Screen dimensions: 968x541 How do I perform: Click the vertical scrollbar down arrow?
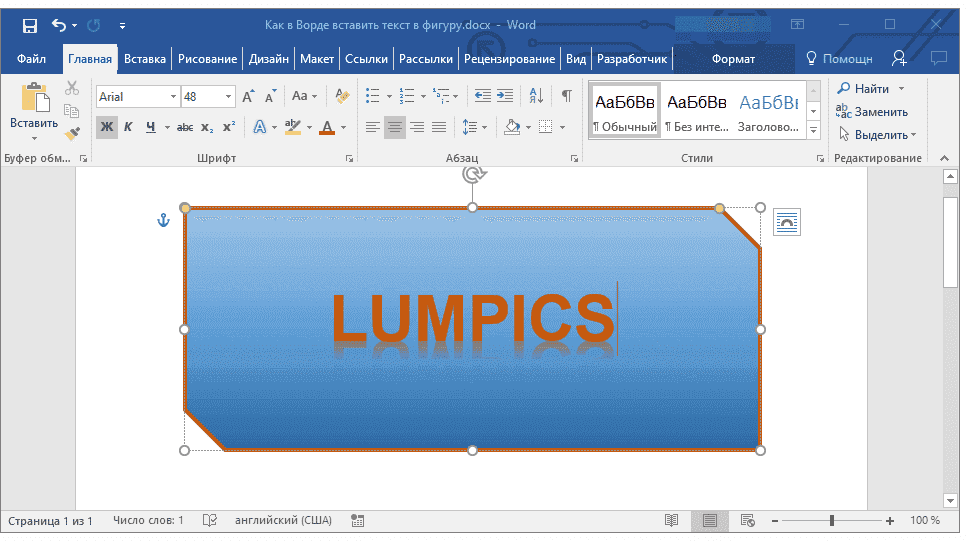coord(950,500)
